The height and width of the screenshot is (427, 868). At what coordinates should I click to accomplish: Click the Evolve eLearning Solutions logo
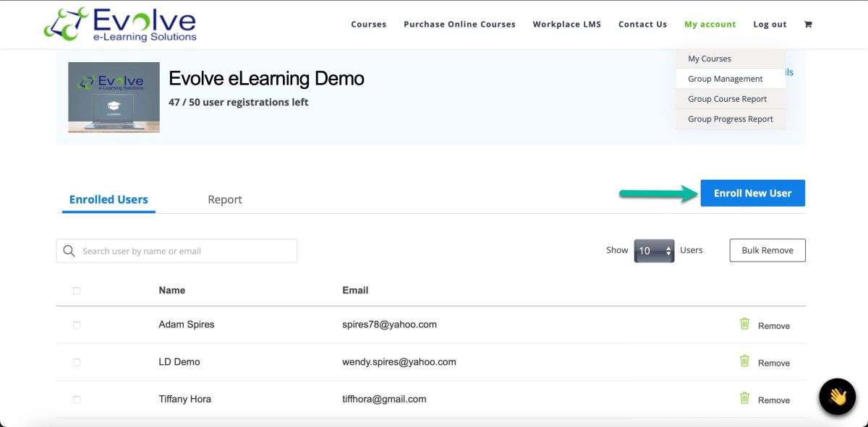point(122,24)
